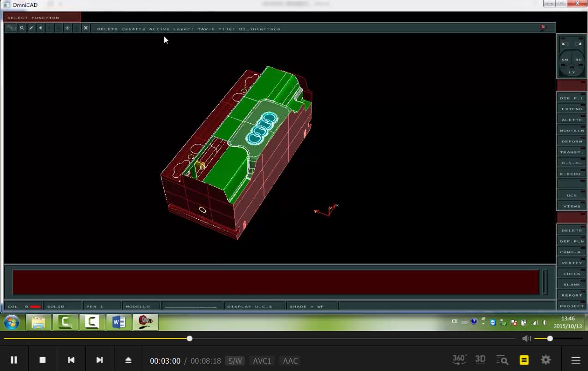Toggle the DISPLAY U.C.S status option
Screen dimensions: 588x371
pyautogui.click(x=254, y=306)
